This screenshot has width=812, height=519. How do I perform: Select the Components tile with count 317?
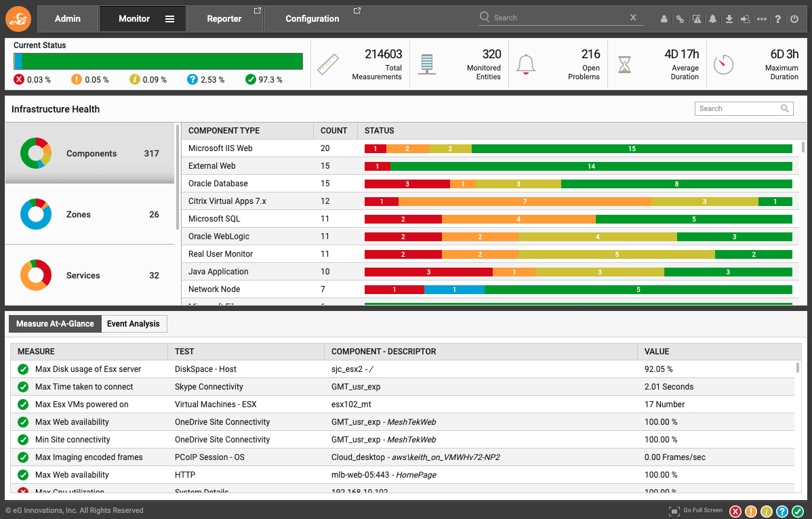89,153
